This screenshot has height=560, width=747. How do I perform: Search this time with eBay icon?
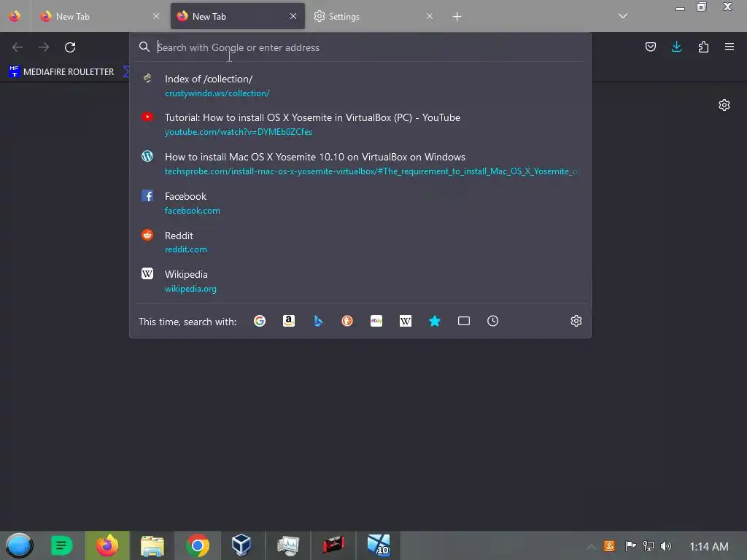point(376,321)
